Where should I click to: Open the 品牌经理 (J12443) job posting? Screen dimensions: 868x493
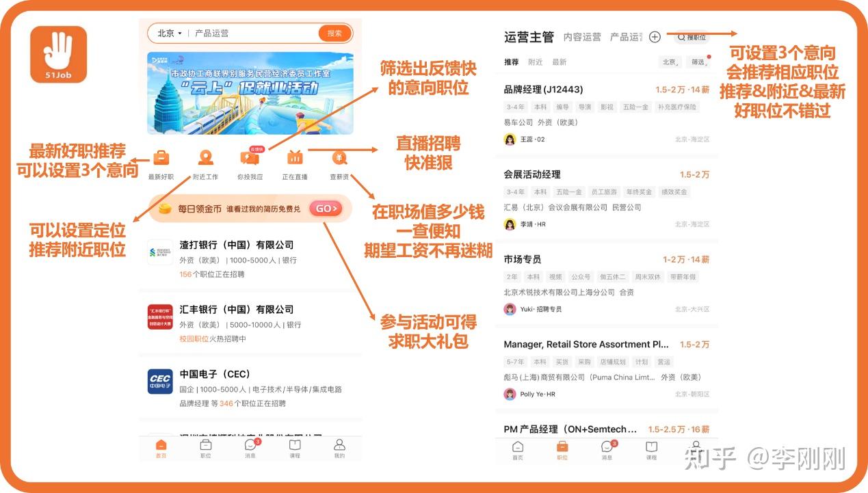(607, 114)
